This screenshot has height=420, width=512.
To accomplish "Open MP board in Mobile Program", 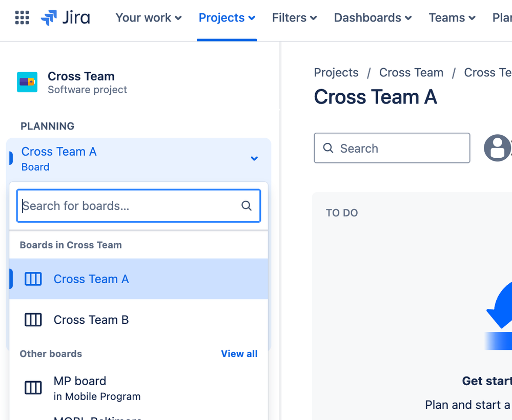I will [x=139, y=388].
